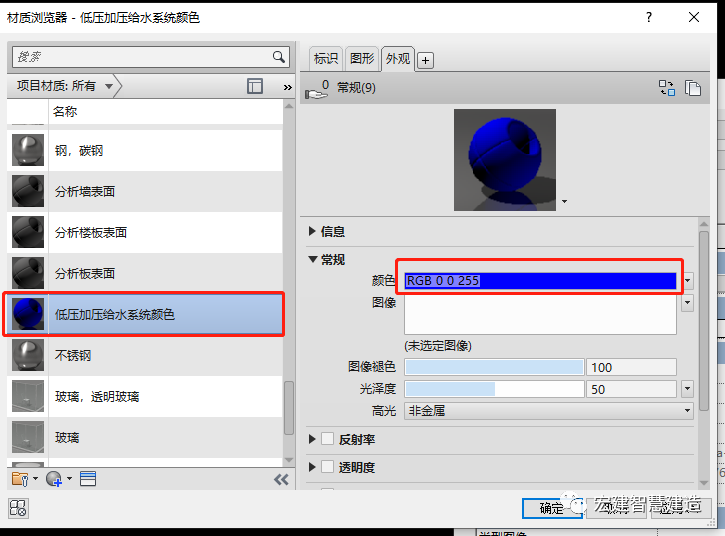Click the 确定 button
Image resolution: width=725 pixels, height=536 pixels.
tap(552, 508)
